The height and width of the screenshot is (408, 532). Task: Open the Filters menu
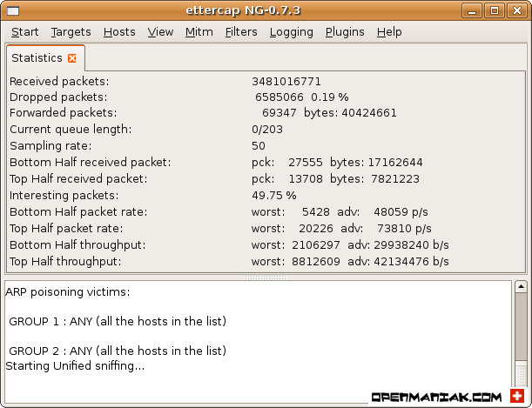241,32
